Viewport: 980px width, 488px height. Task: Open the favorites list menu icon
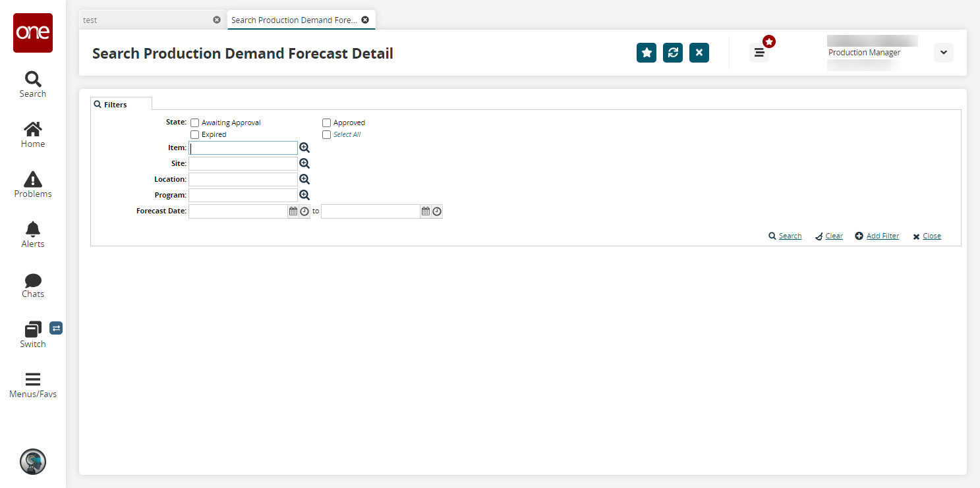(x=759, y=53)
